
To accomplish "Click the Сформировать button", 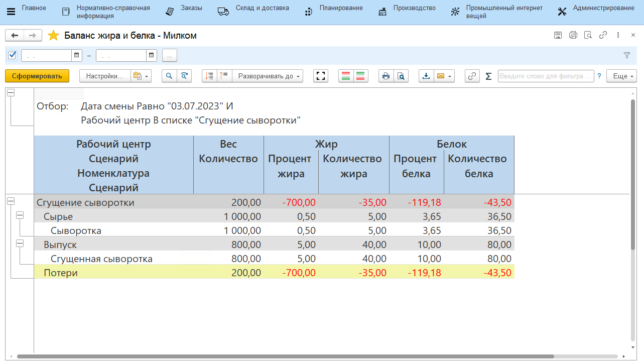I will [37, 76].
